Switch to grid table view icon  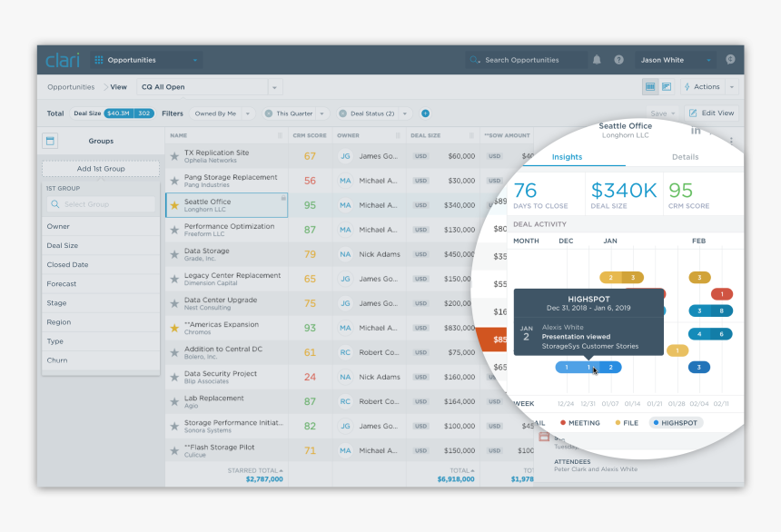(650, 86)
